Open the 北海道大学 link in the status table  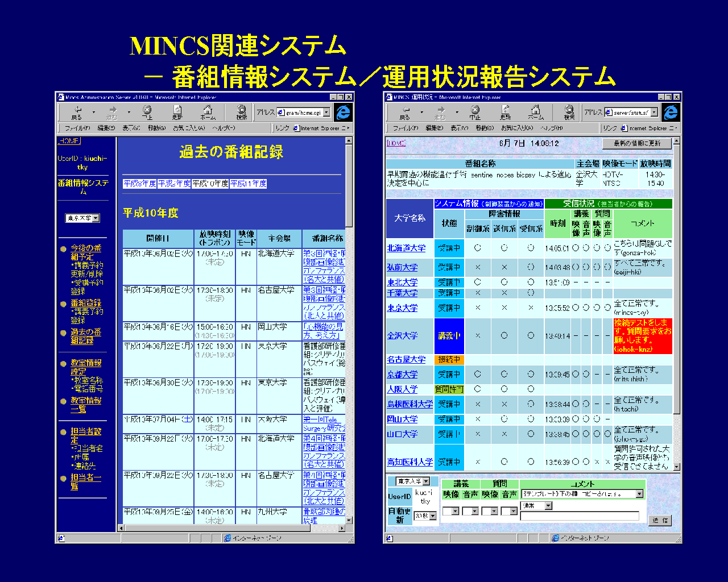[406, 248]
